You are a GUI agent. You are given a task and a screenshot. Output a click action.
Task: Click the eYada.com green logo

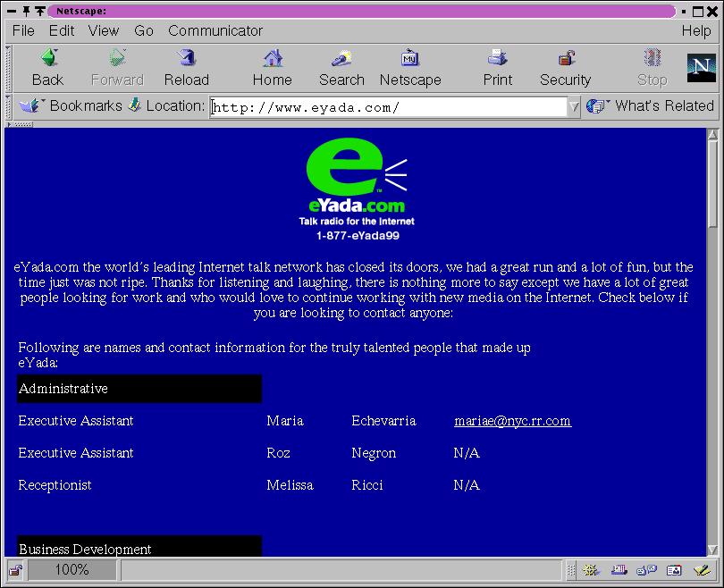click(x=357, y=175)
